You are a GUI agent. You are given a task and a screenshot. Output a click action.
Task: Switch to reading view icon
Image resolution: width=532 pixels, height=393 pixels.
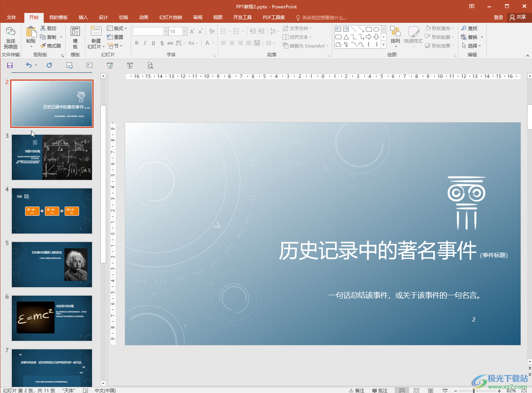pyautogui.click(x=430, y=390)
